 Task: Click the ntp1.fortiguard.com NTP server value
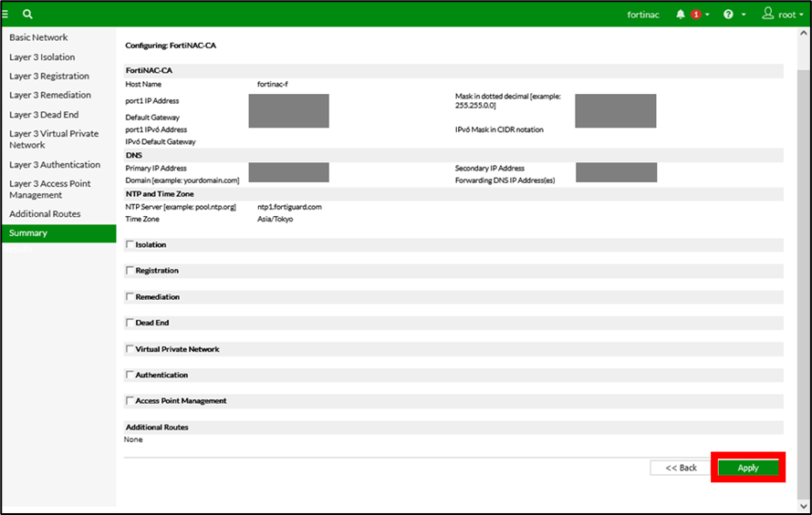[x=289, y=207]
